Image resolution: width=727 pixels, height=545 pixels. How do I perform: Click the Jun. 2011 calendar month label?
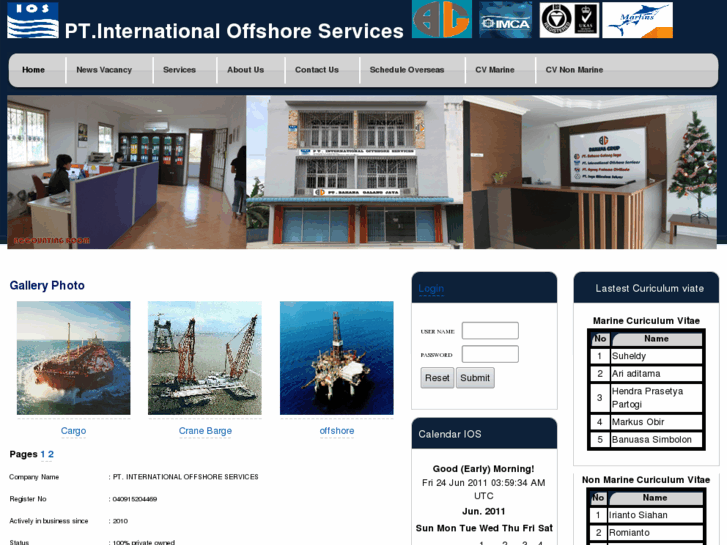click(x=484, y=511)
